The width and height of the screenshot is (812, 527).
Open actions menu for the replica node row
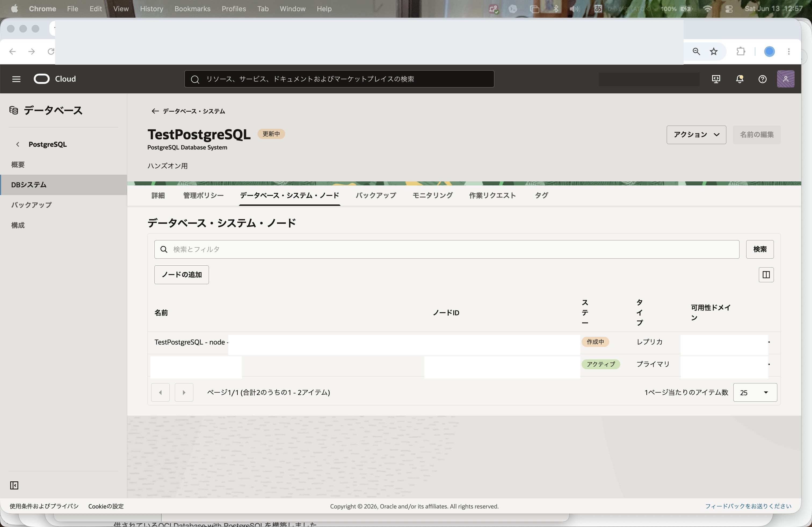click(x=769, y=342)
